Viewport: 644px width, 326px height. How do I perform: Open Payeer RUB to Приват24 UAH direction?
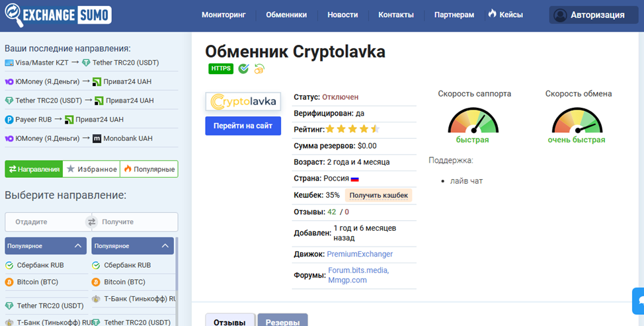click(64, 120)
